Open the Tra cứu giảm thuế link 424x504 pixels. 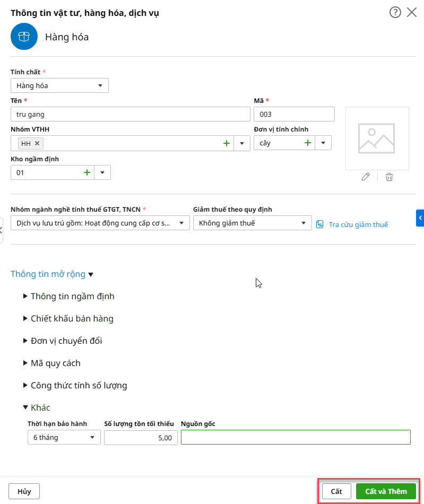coord(358,224)
